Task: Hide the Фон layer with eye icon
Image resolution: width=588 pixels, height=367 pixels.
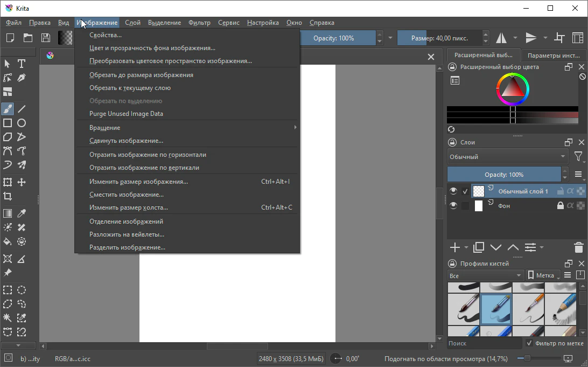Action: tap(453, 205)
